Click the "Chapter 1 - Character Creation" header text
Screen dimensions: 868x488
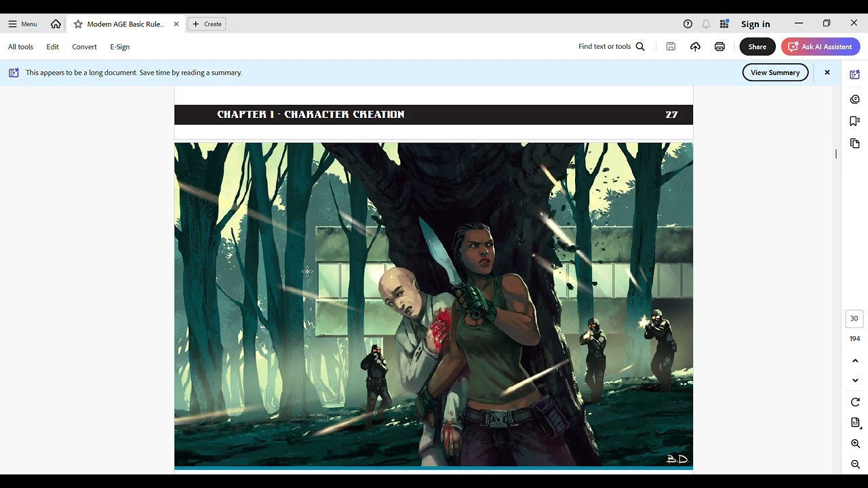[311, 115]
